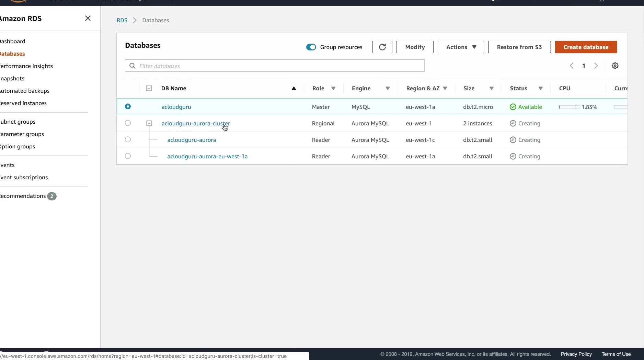
Task: Select acloudguru-aurora-eu-west-1a radio button
Action: pos(128,156)
